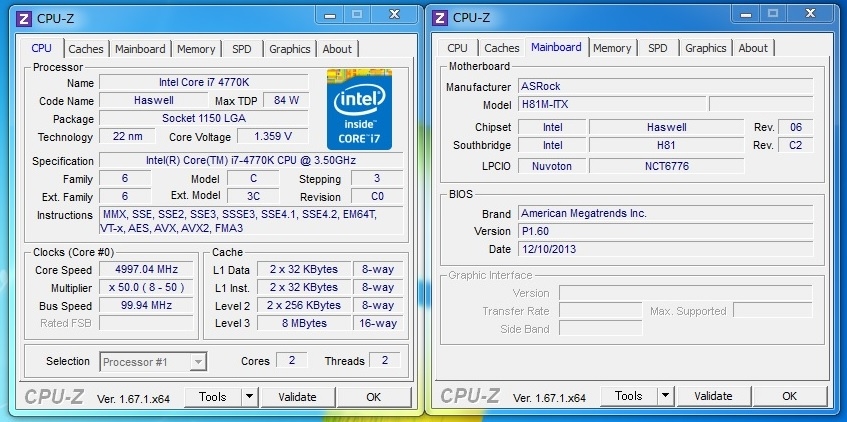Click BIOS Brand American Megatrends Inc.

(666, 213)
